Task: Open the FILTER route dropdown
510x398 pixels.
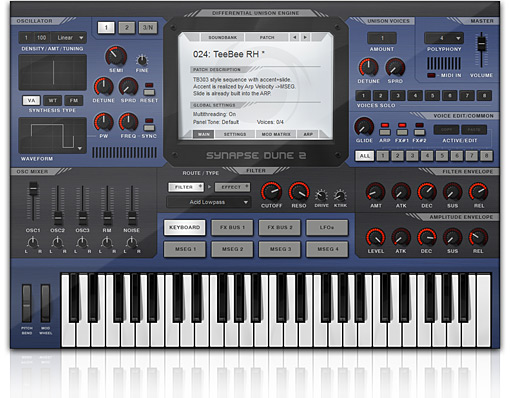Action: pos(186,187)
